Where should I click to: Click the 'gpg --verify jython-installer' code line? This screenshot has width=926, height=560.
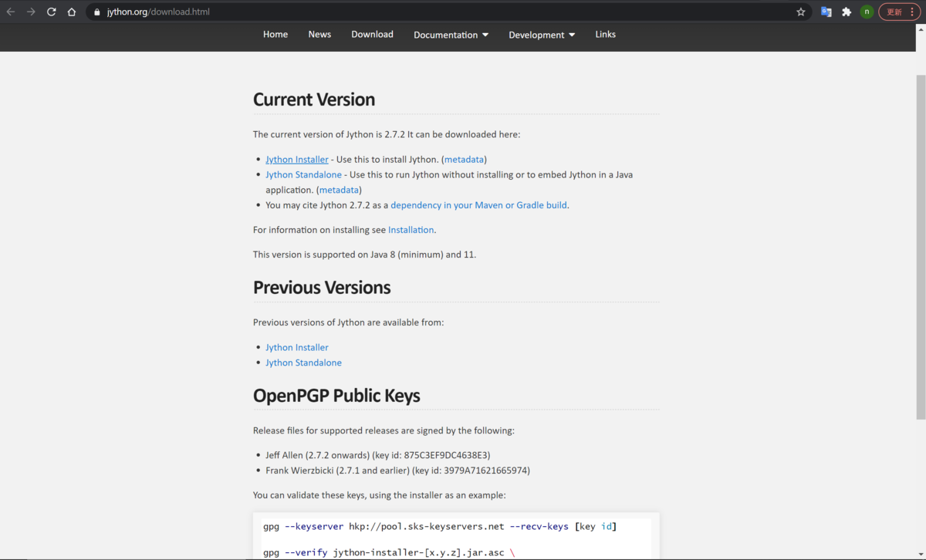(x=389, y=552)
